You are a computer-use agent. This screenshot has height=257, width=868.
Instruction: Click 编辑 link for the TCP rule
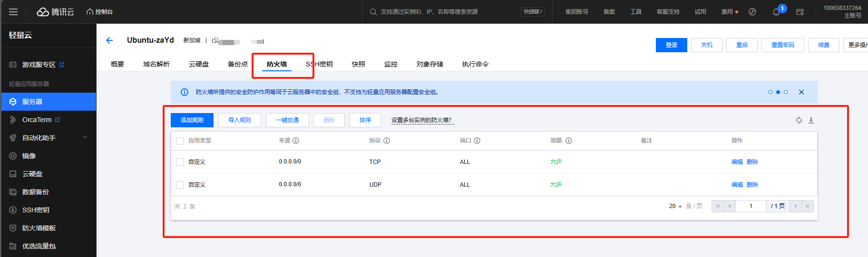[737, 162]
